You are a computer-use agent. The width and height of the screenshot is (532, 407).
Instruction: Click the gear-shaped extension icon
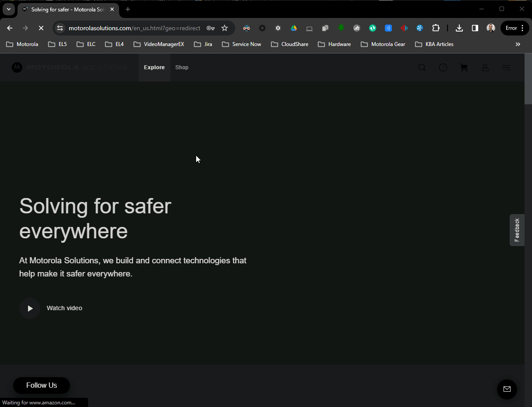coord(278,28)
